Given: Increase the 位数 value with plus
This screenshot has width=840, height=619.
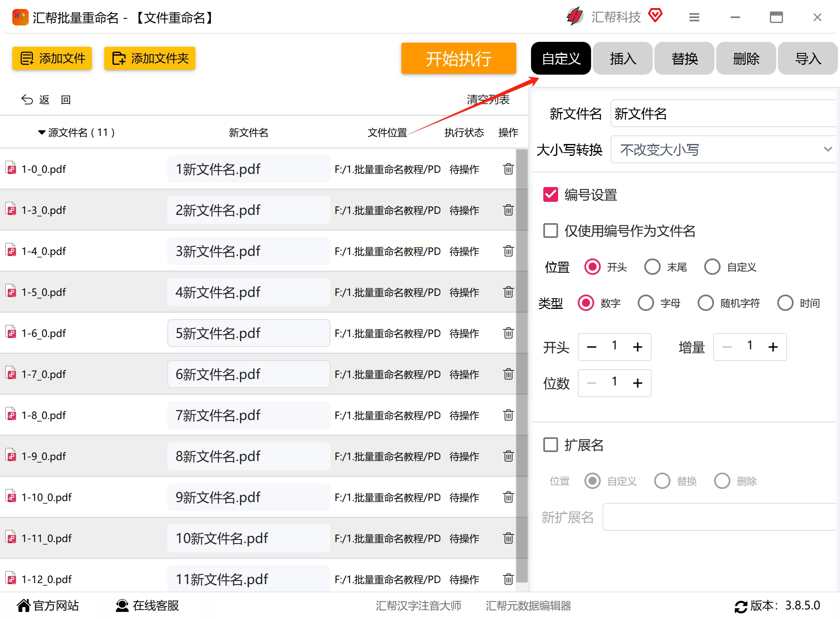Looking at the screenshot, I should tap(637, 383).
